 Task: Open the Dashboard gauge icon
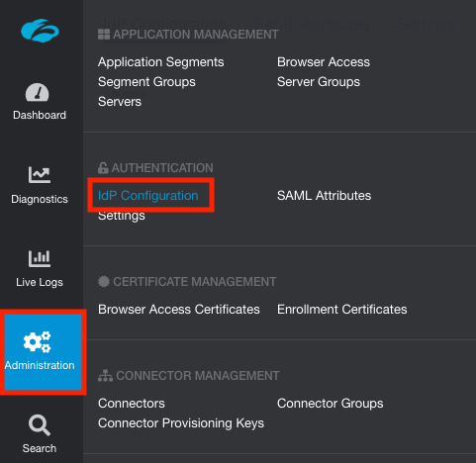click(38, 92)
